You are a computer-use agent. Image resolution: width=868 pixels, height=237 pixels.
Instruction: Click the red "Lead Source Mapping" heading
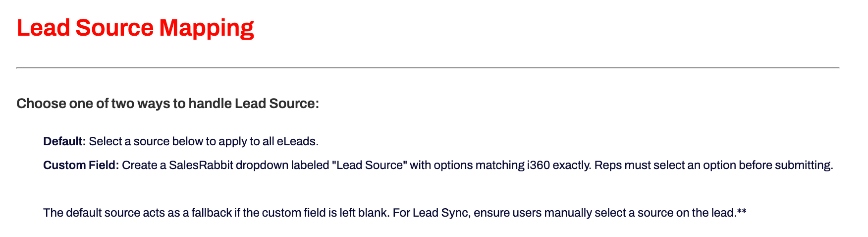pyautogui.click(x=135, y=28)
